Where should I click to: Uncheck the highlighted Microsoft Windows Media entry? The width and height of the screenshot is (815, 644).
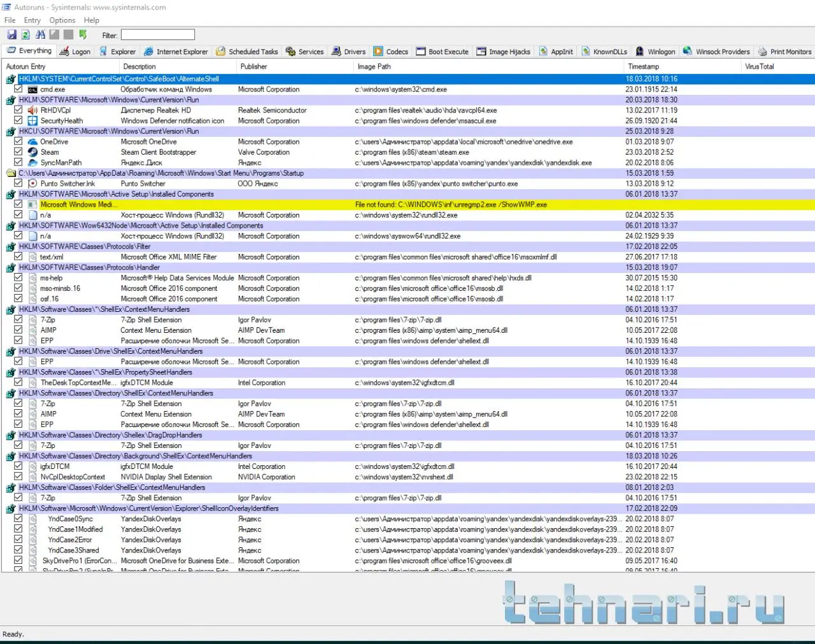point(18,204)
